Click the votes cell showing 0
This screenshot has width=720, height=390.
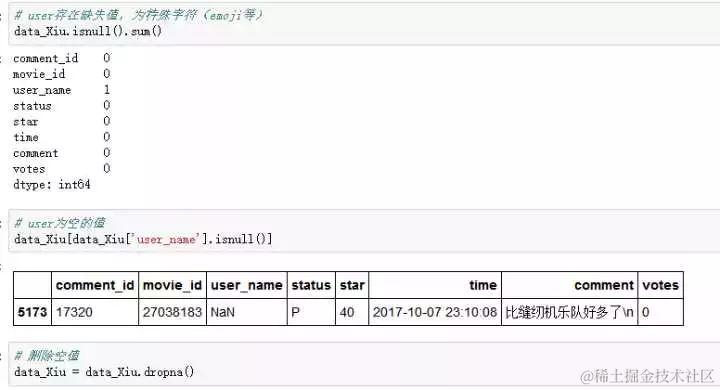[x=660, y=312]
